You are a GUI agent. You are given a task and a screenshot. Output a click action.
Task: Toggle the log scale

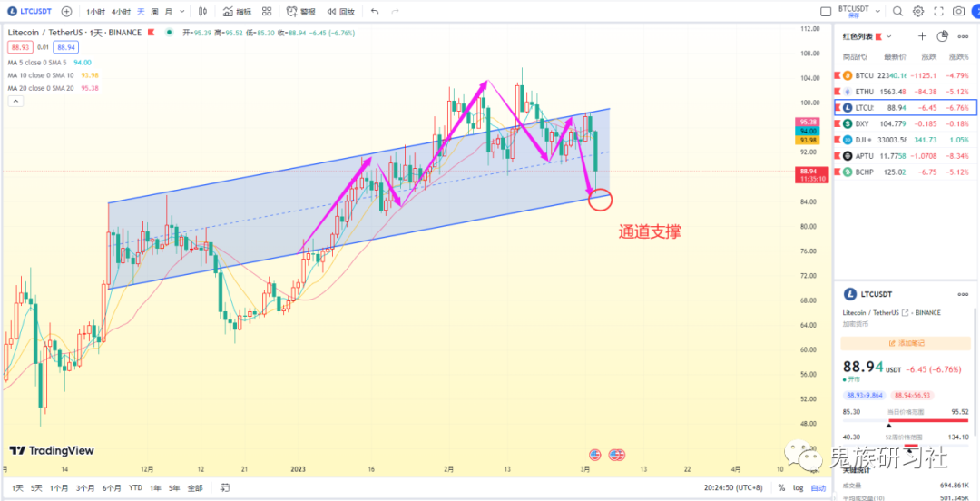pyautogui.click(x=799, y=488)
